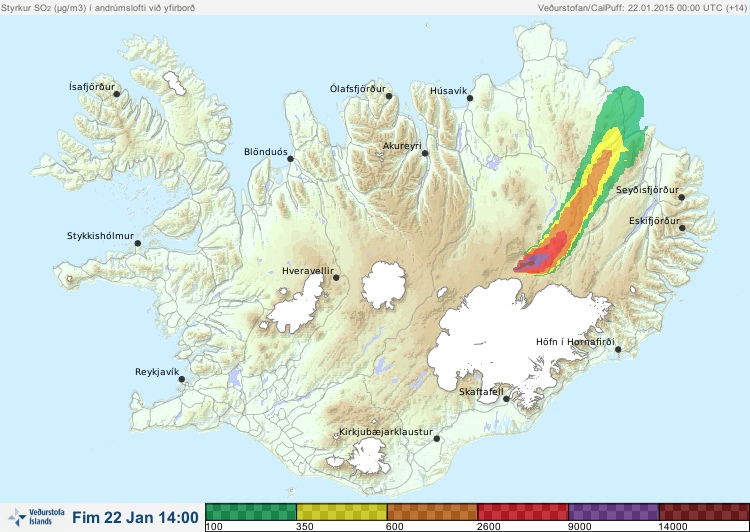Click the Skaftafell label

click(481, 392)
